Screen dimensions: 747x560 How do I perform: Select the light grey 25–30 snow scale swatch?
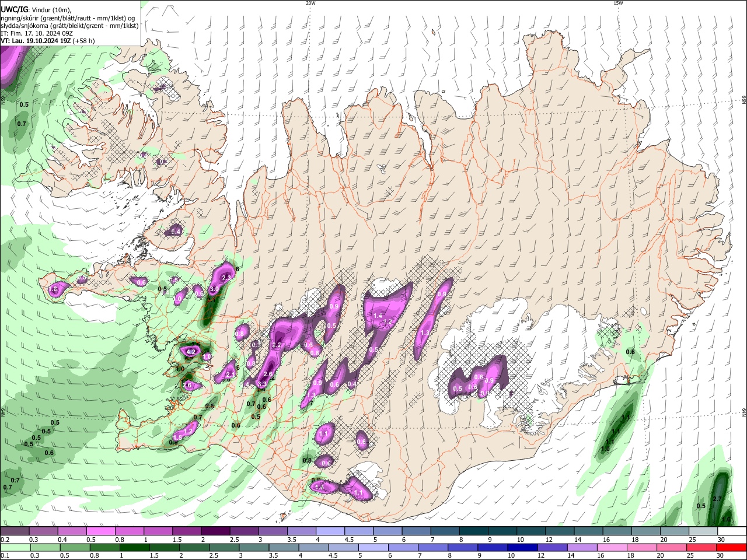704,531
